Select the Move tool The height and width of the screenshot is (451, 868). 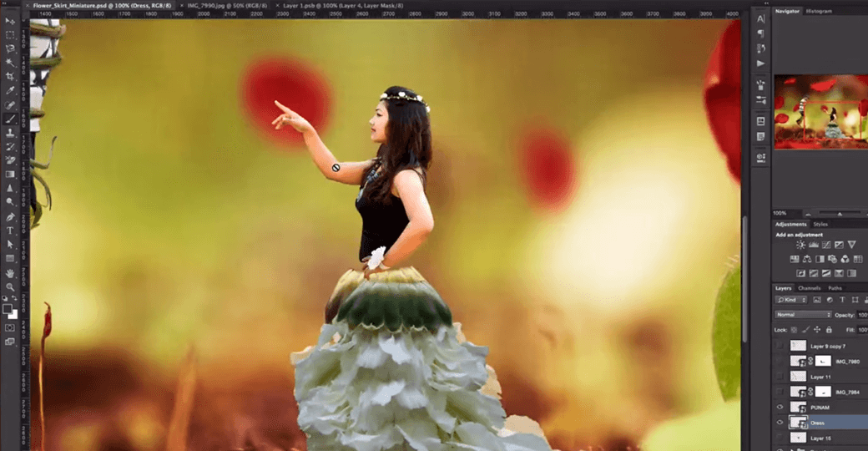10,21
